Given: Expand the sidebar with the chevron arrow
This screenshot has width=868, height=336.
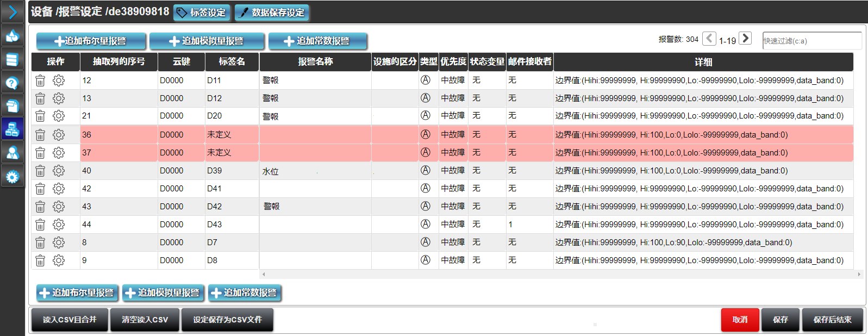Looking at the screenshot, I should [x=13, y=12].
